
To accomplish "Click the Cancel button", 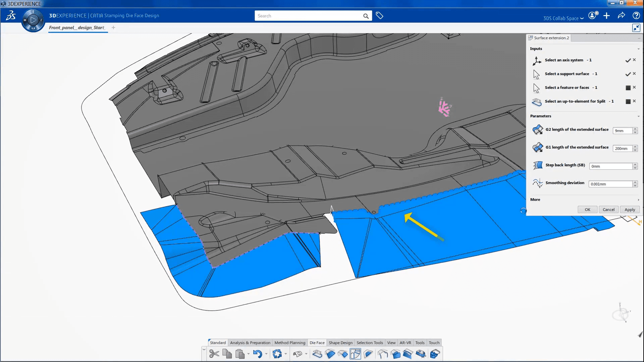I will coord(608,209).
